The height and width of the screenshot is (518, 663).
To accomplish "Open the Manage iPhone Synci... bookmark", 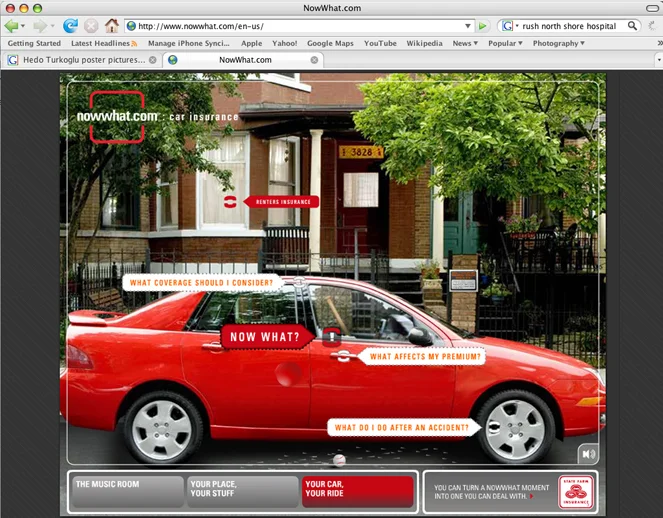I will pyautogui.click(x=189, y=43).
